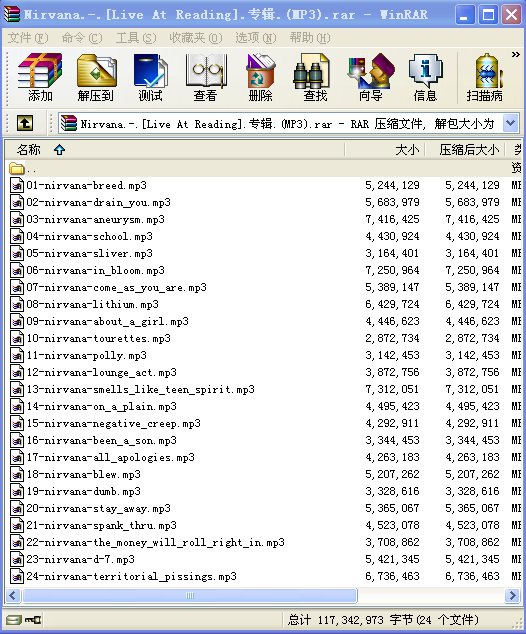Select 22-nirvana-the_money_will_roll_right_in.mp3 file name
Screen dimensions: 526x634
pyautogui.click(x=155, y=542)
